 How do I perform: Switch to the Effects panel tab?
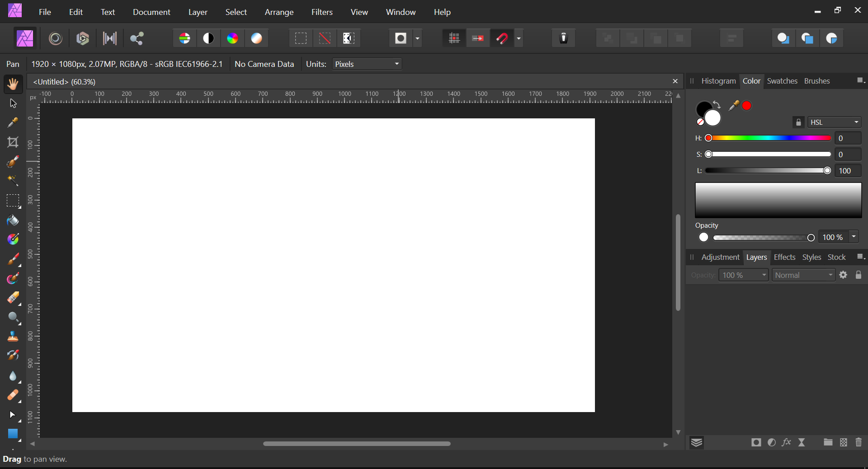[x=785, y=258]
